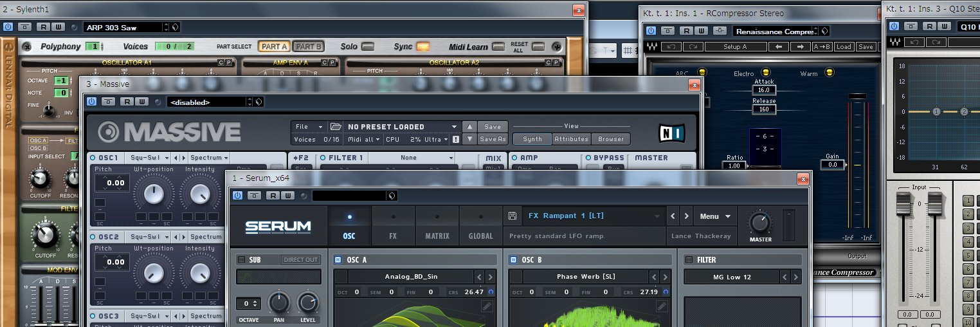
Task: Click the Sylenth1 Polyphony value
Action: 93,46
